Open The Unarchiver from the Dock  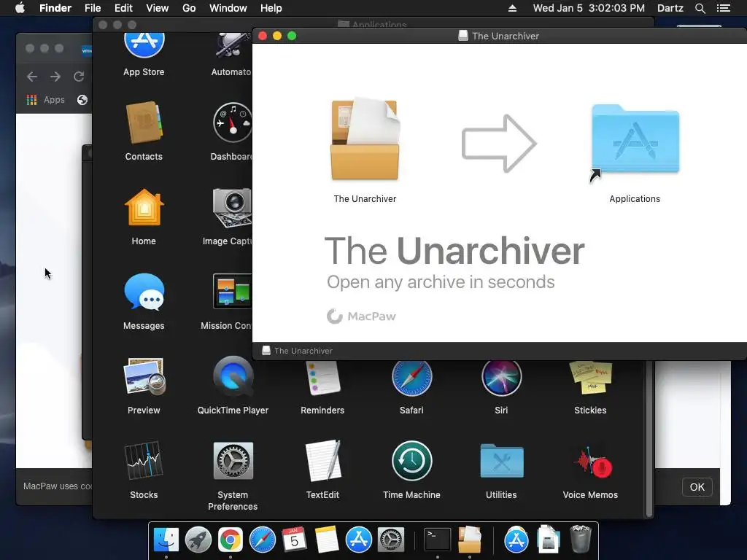pyautogui.click(x=470, y=540)
